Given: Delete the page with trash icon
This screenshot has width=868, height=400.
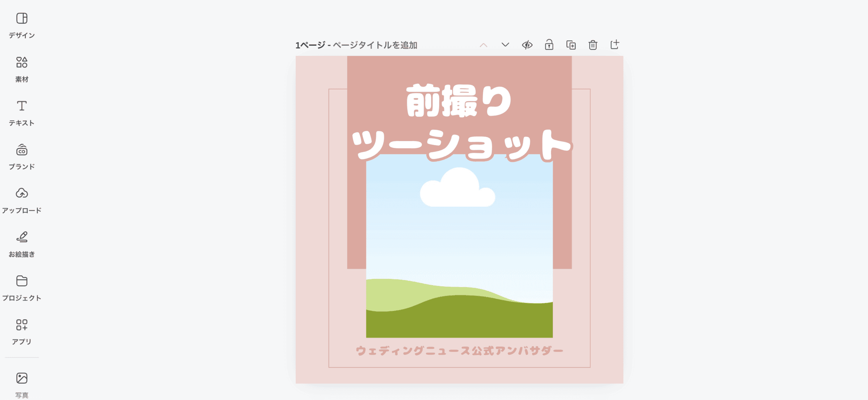Looking at the screenshot, I should (x=593, y=45).
